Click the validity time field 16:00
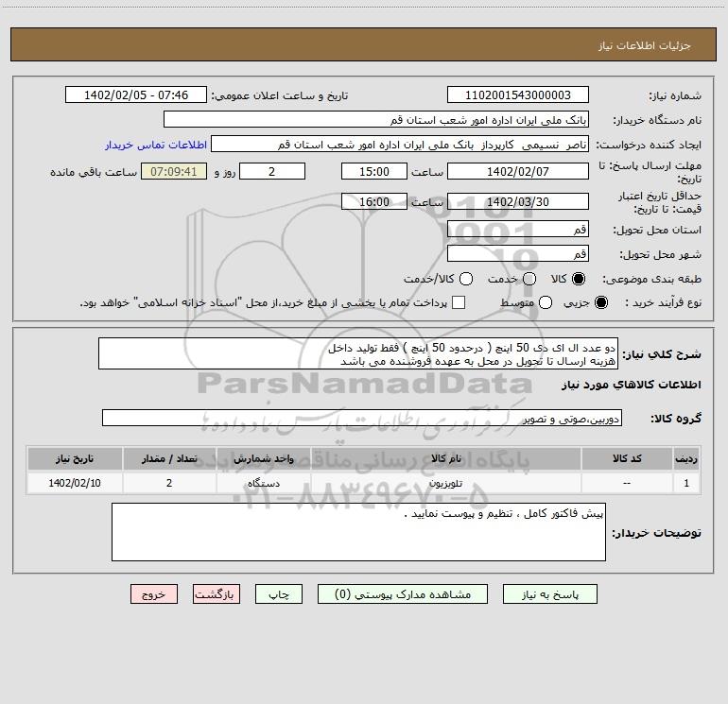 click(374, 201)
